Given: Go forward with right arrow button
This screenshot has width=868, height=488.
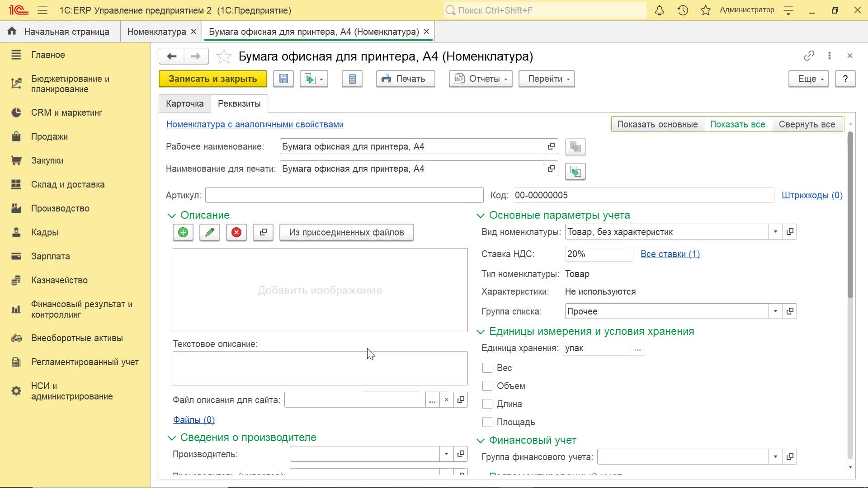Looking at the screenshot, I should (x=196, y=56).
